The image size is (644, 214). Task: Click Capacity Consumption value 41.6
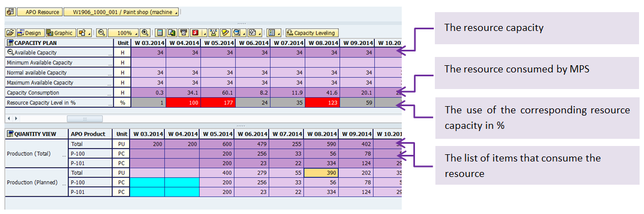[x=322, y=92]
